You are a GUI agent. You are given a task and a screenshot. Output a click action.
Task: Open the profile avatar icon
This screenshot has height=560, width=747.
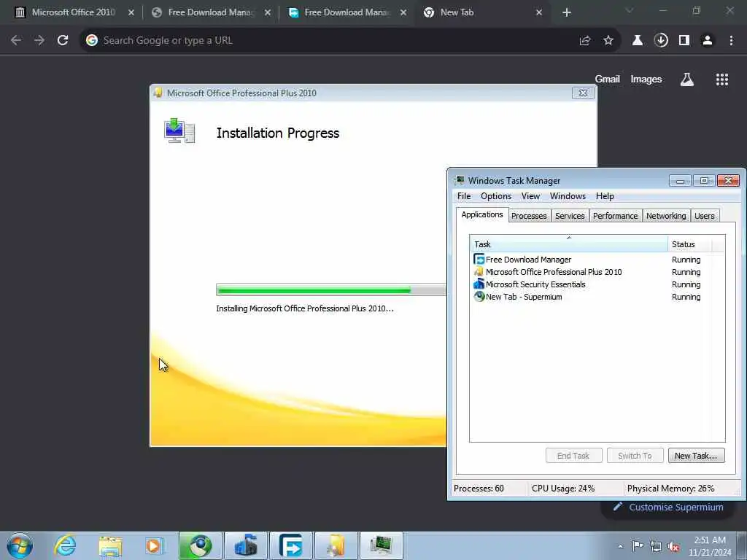[708, 41]
